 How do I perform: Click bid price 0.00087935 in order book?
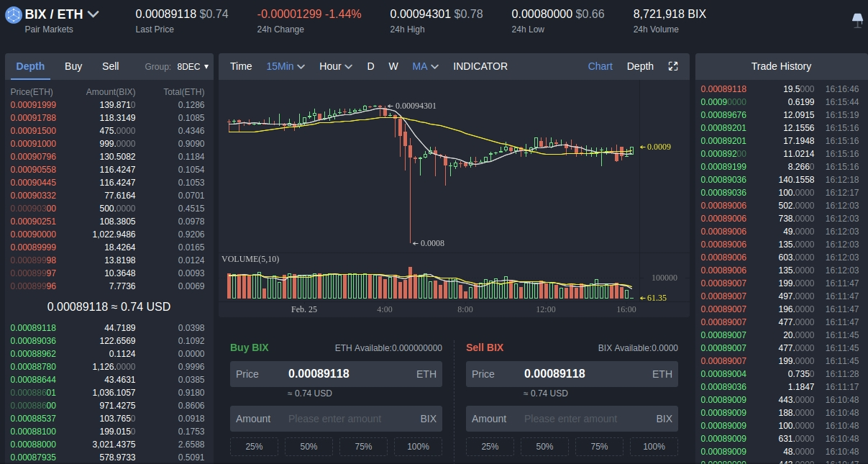(33, 458)
